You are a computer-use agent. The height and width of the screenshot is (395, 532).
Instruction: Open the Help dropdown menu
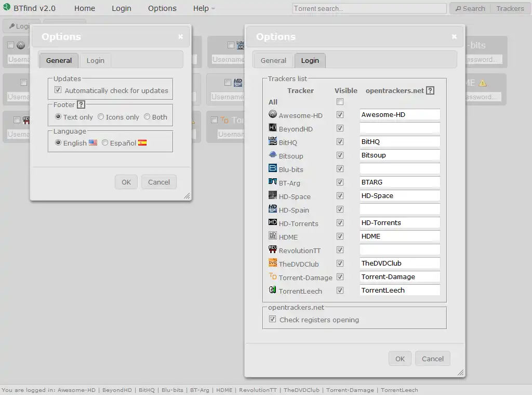pyautogui.click(x=204, y=8)
